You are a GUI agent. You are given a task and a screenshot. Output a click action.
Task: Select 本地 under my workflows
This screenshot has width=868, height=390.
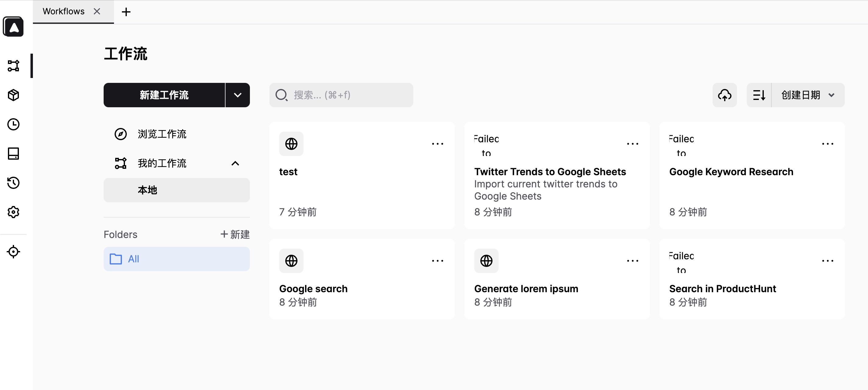pos(176,190)
